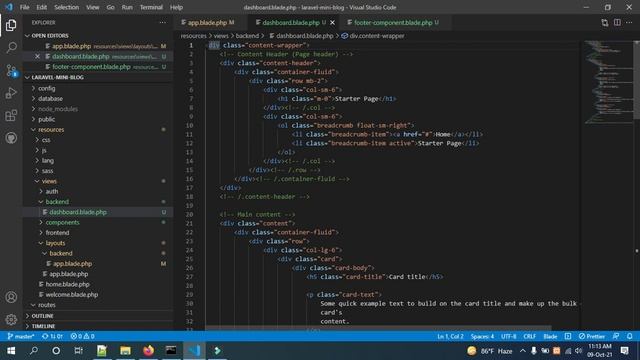The width and height of the screenshot is (640, 360).
Task: Click the backend breadcrumb segment
Action: coord(247,36)
